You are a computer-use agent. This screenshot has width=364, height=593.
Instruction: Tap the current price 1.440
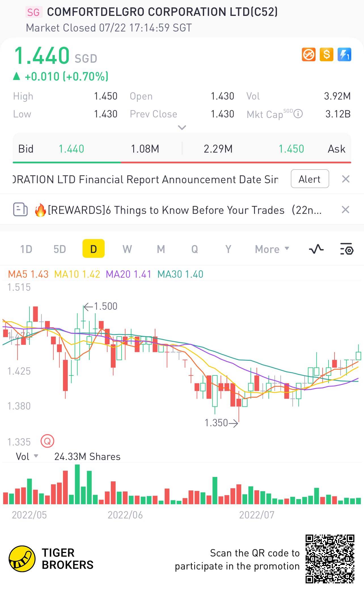[x=42, y=55]
